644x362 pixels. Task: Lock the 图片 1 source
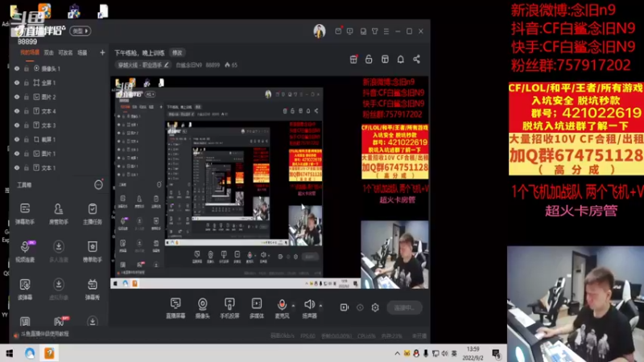coord(27,154)
